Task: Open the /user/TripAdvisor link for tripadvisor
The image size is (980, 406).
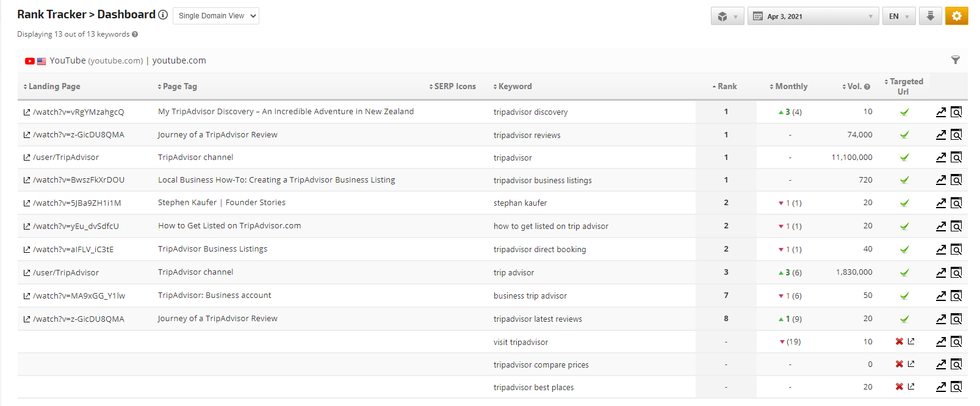Action: (66, 158)
